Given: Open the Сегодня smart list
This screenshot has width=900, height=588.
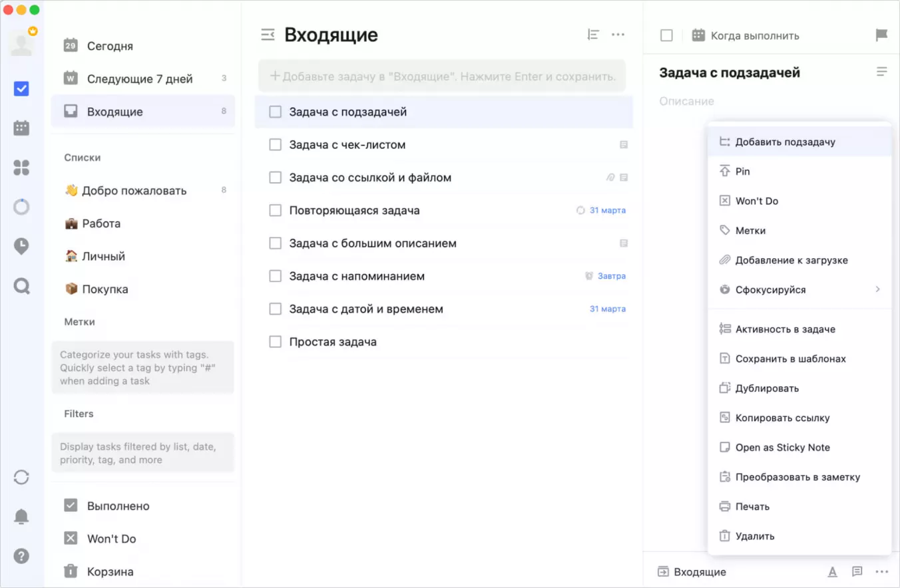Looking at the screenshot, I should [143, 46].
